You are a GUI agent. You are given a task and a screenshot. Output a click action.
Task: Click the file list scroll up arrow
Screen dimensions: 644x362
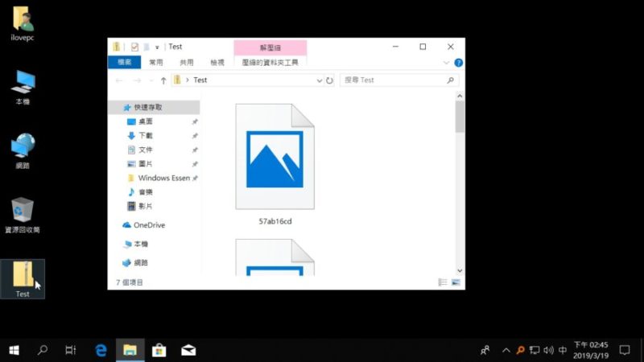460,96
